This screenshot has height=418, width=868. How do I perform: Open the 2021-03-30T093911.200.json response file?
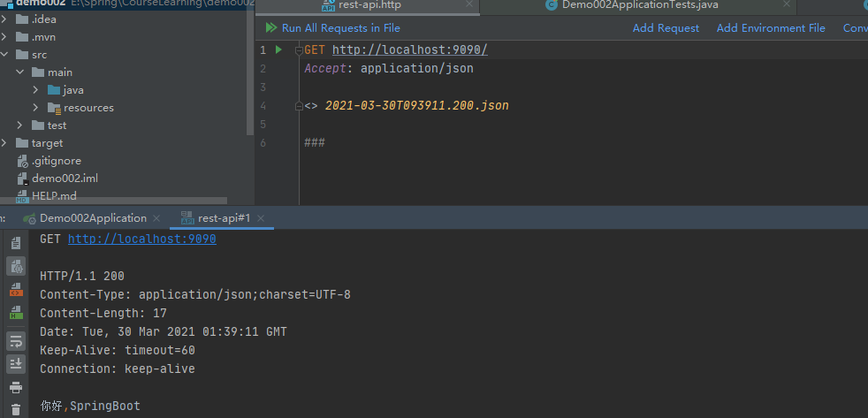(x=416, y=105)
